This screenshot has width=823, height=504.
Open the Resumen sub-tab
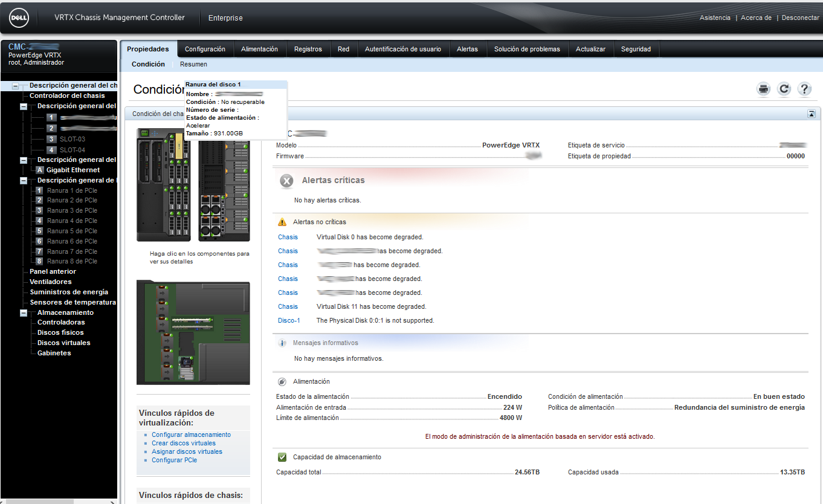193,64
